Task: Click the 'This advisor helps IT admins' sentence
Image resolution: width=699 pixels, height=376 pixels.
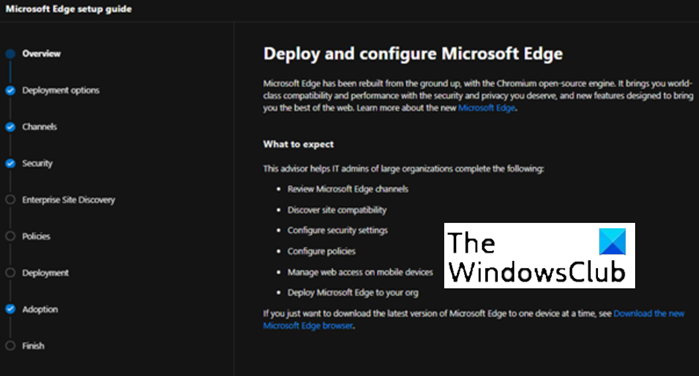Action: (x=403, y=169)
